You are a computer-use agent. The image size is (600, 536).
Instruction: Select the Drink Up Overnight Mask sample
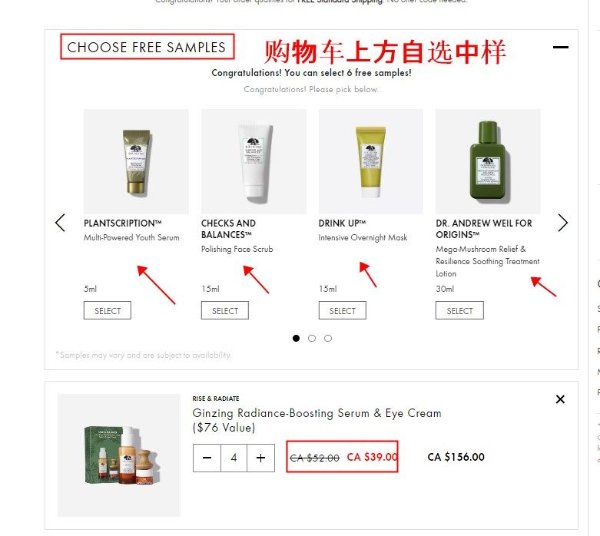[x=342, y=311]
